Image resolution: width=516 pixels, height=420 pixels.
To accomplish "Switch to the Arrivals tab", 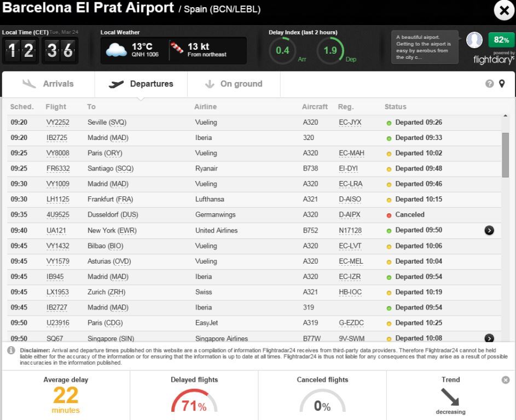I will pos(48,84).
